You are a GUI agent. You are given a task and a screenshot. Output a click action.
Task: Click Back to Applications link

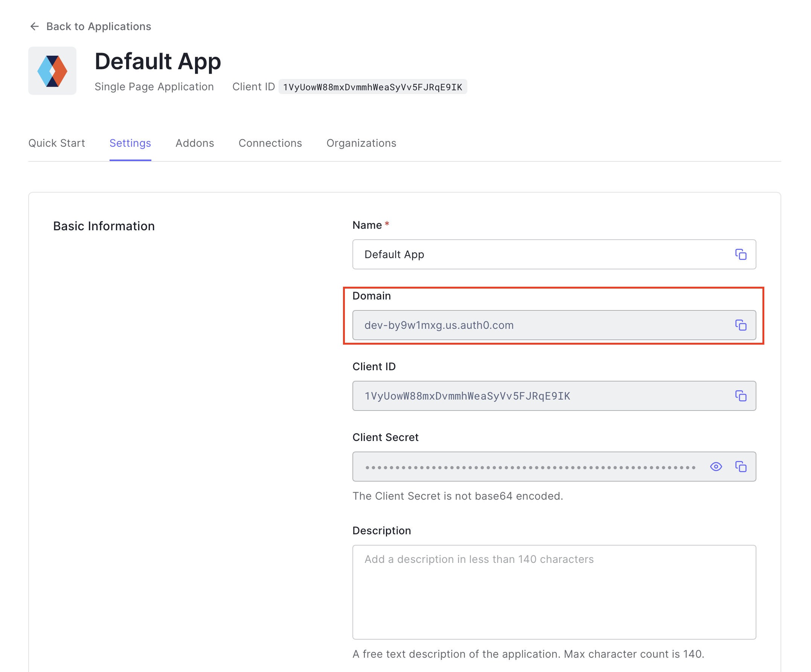click(x=99, y=26)
